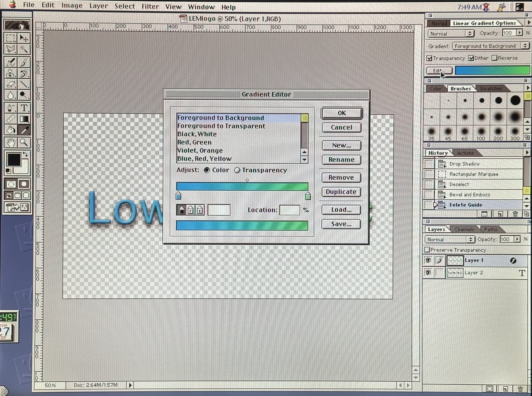The image size is (532, 396).
Task: Open the Filter menu
Action: coord(150,6)
